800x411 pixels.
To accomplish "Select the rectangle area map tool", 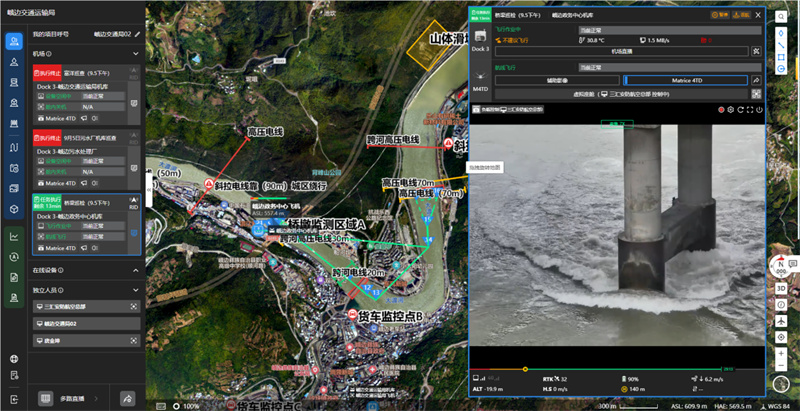I will (781, 57).
